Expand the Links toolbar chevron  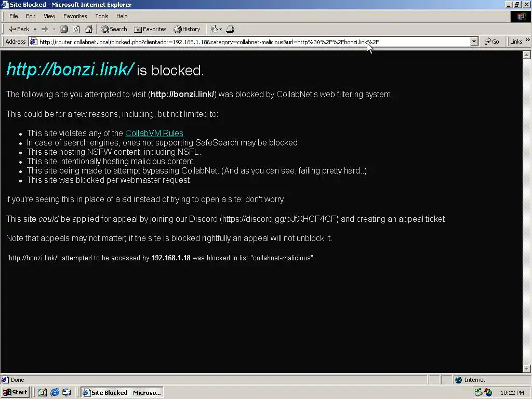[528, 40]
